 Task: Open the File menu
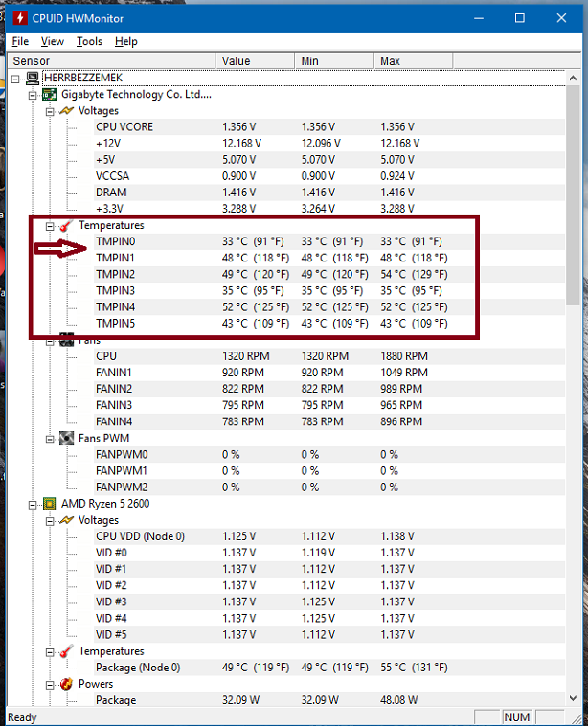click(x=20, y=42)
